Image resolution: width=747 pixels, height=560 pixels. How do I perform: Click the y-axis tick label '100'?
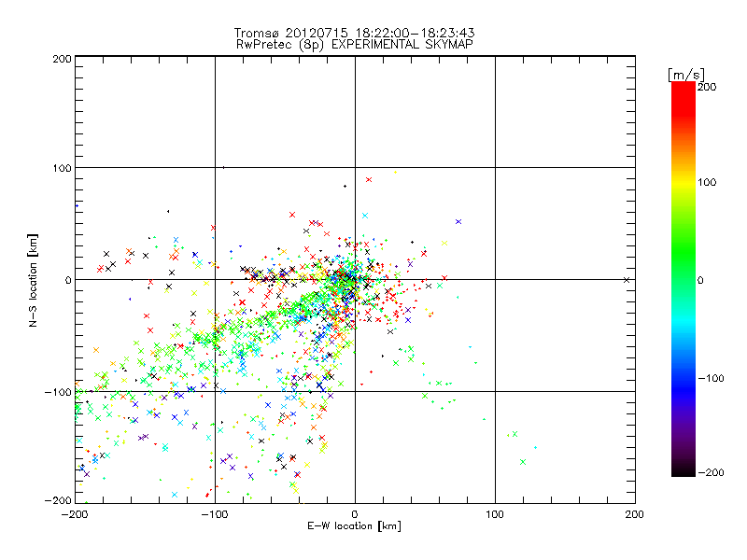click(x=62, y=168)
